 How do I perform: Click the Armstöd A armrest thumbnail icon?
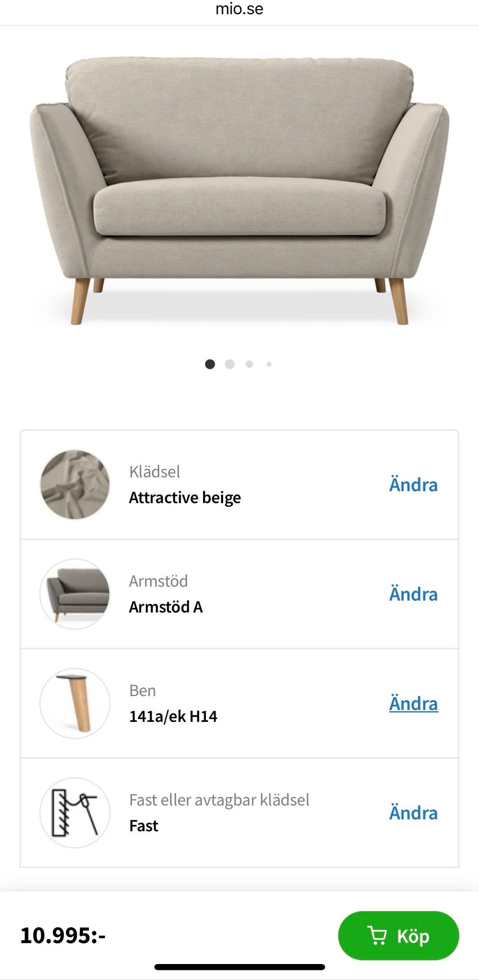(75, 594)
